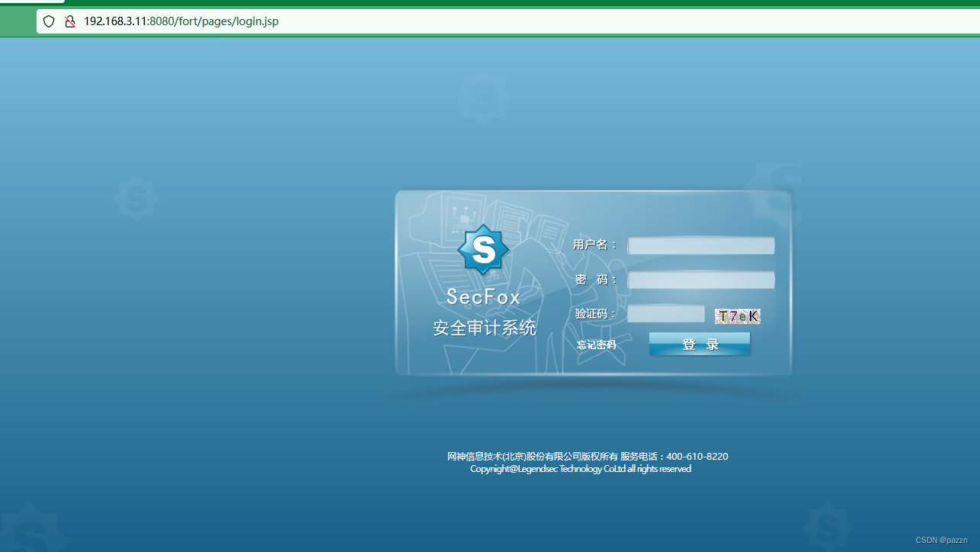Click the 密码 password input field
This screenshot has width=980, height=552.
click(x=701, y=280)
